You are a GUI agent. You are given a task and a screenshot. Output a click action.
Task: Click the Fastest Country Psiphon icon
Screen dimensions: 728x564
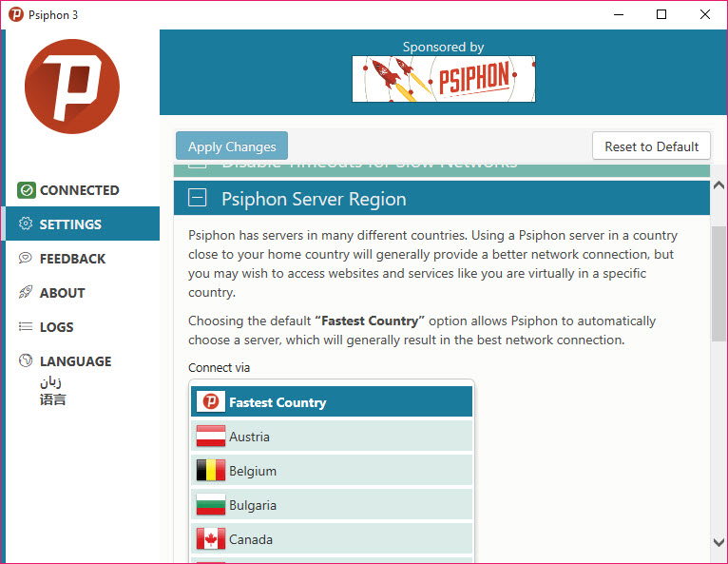211,401
